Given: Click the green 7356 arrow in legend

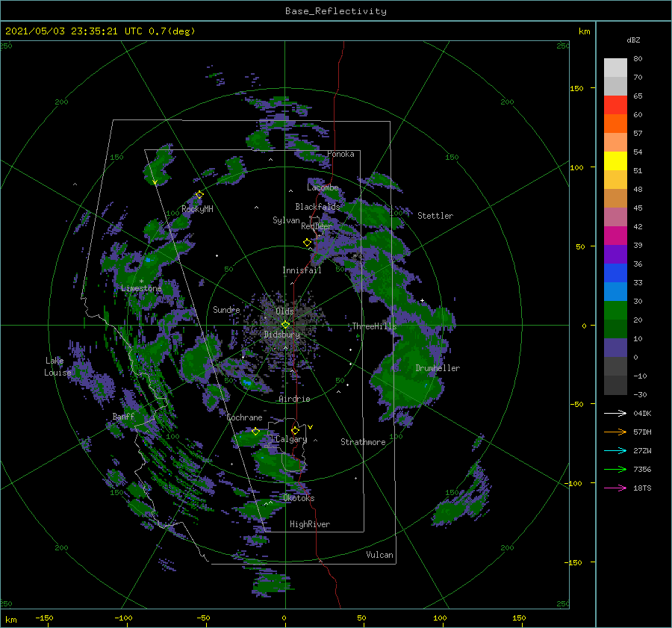Looking at the screenshot, I should coord(615,470).
